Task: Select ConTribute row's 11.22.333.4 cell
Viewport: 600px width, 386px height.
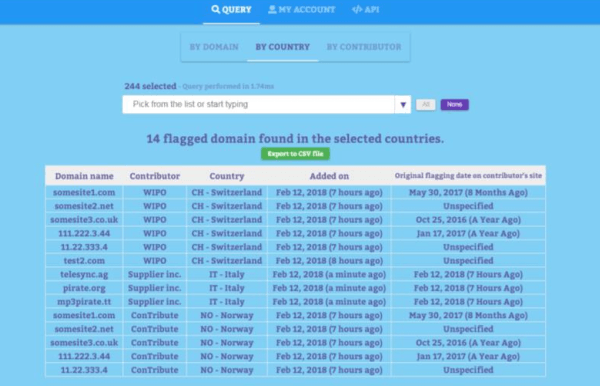Action: pos(84,370)
